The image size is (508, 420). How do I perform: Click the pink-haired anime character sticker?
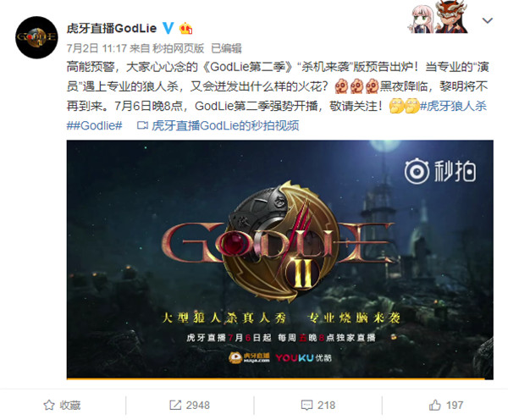coord(421,19)
